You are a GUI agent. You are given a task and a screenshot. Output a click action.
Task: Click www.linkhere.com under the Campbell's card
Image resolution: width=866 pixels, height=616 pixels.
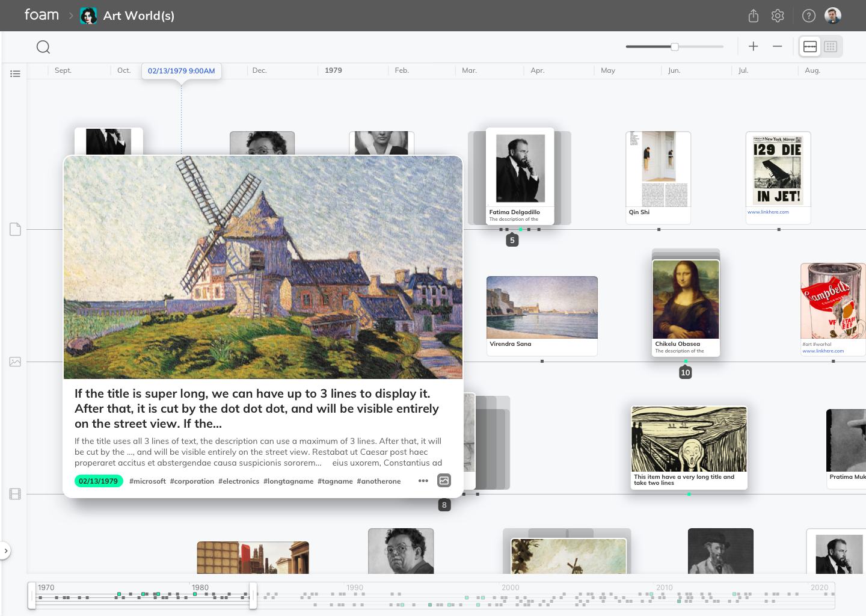(x=823, y=351)
